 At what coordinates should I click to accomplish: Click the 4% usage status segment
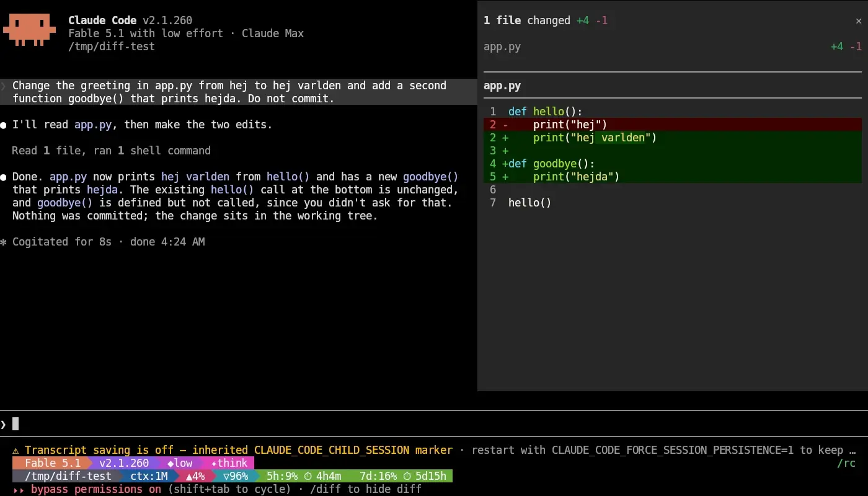pos(195,476)
